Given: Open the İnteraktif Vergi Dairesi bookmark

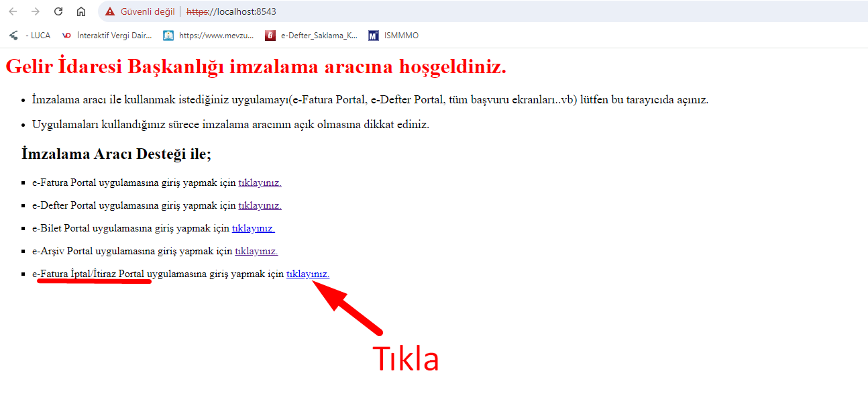Looking at the screenshot, I should [107, 36].
